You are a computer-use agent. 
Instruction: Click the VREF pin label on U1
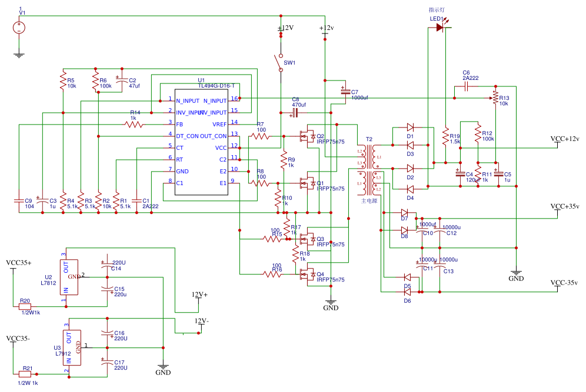pyautogui.click(x=218, y=123)
